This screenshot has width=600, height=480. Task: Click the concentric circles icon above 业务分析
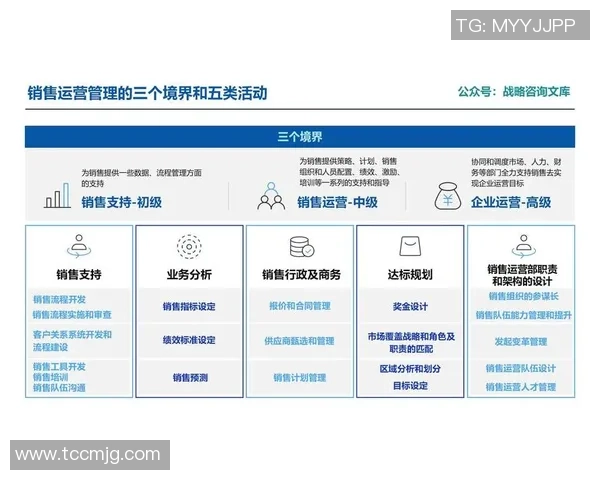point(189,247)
